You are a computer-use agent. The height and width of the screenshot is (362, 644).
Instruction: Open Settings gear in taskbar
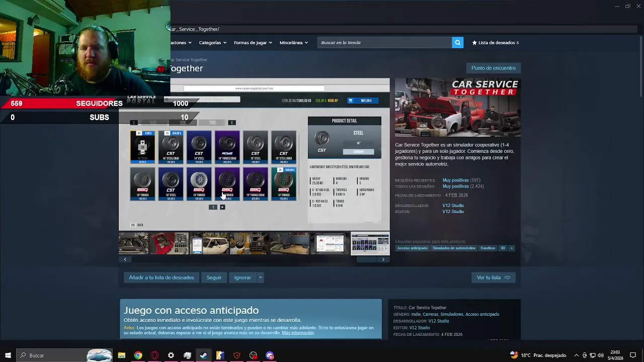[171, 355]
